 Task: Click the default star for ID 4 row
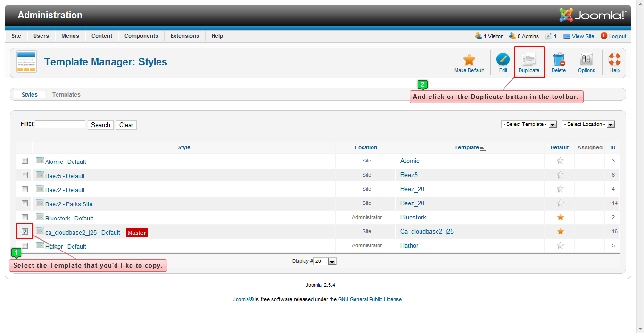pyautogui.click(x=560, y=189)
